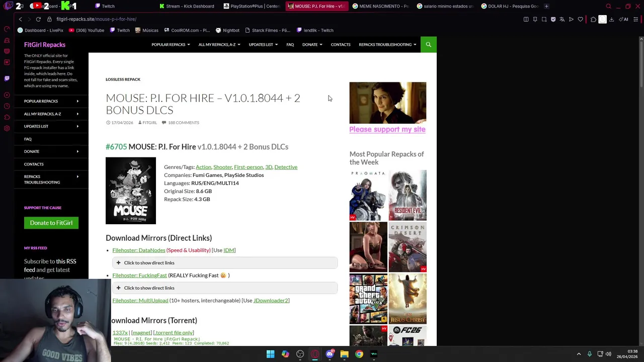The image size is (644, 362).
Task: Click the ad blocker shield icon
Action: click(553, 19)
